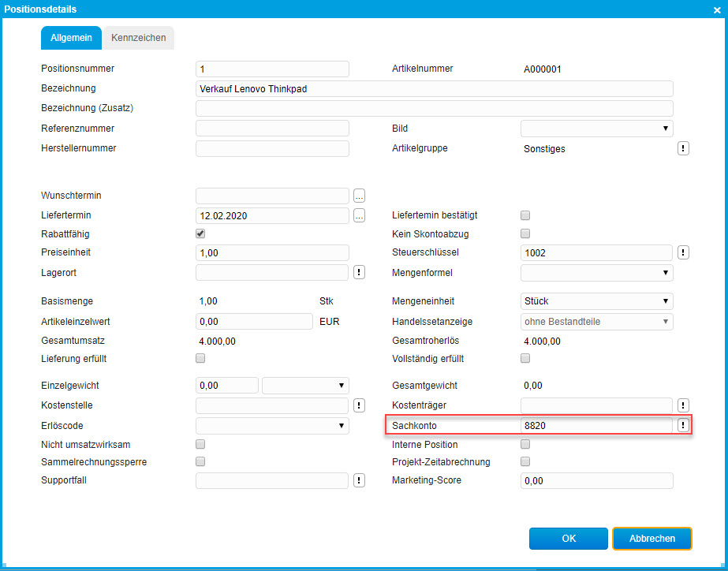Click the Abbrechen button
This screenshot has height=571, width=728.
[651, 539]
